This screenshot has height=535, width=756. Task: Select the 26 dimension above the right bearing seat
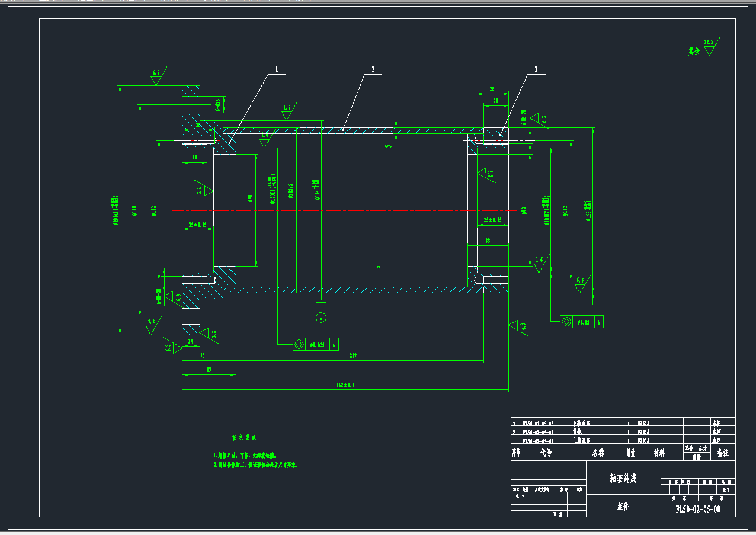[x=492, y=89]
